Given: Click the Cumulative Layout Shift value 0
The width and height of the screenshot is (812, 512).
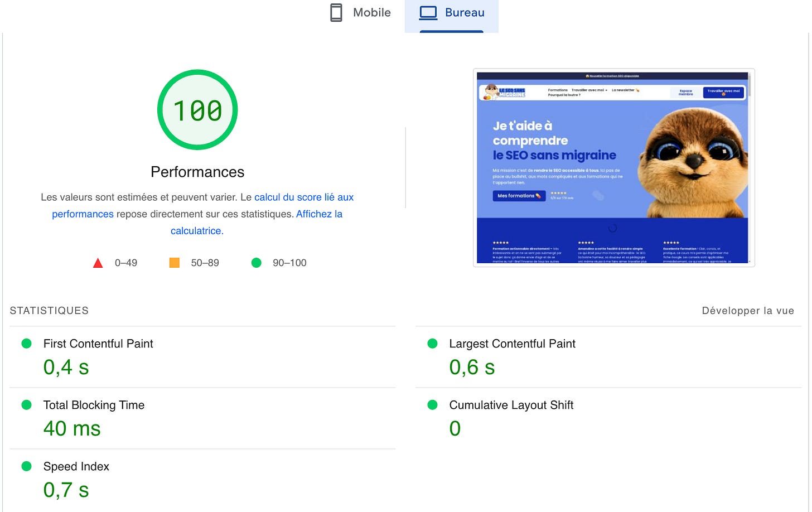Looking at the screenshot, I should 455,429.
